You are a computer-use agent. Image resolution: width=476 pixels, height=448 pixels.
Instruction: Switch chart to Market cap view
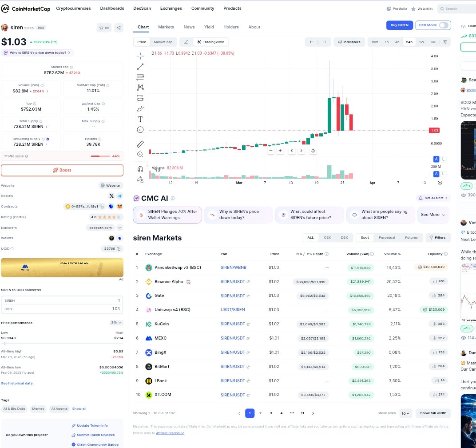163,42
